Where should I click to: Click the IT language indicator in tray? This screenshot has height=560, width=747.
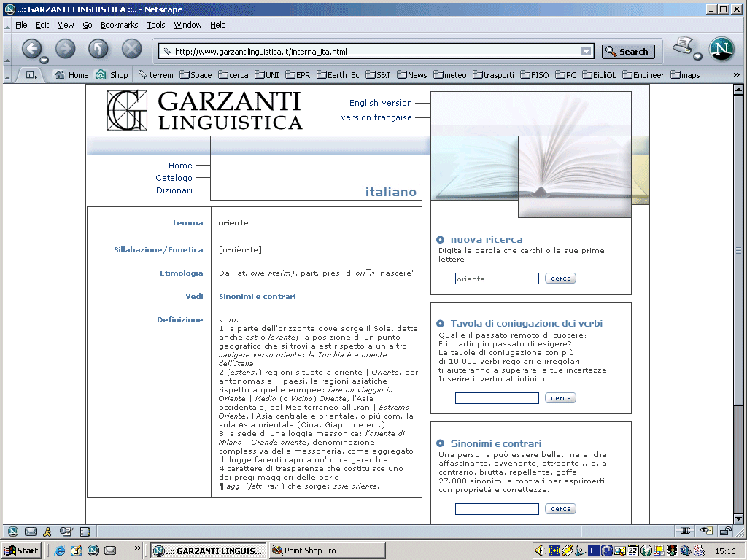592,551
